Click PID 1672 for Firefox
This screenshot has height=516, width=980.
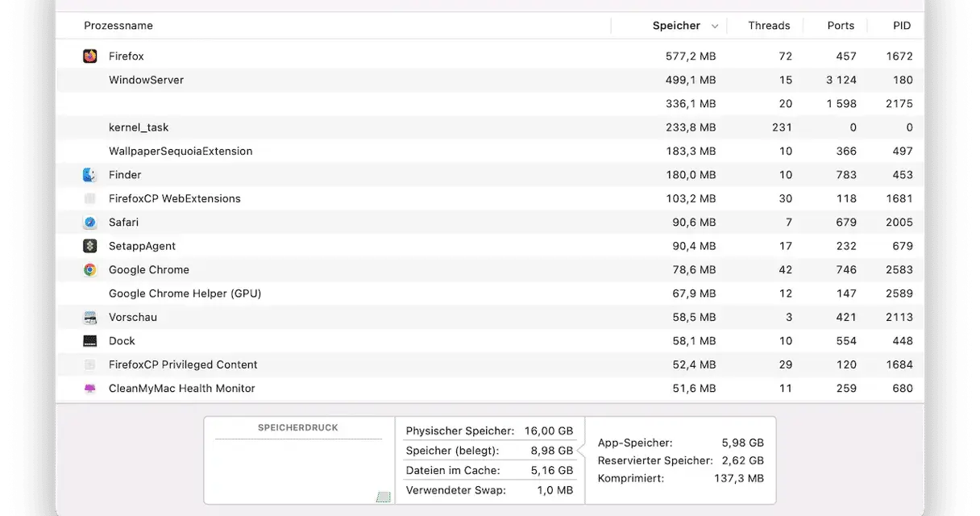pos(899,56)
